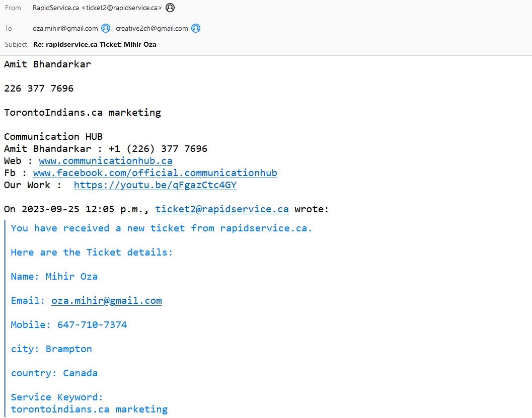Select recipient oza.mihir@gmail.com in the To field
This screenshot has height=418, width=532.
pyautogui.click(x=65, y=28)
